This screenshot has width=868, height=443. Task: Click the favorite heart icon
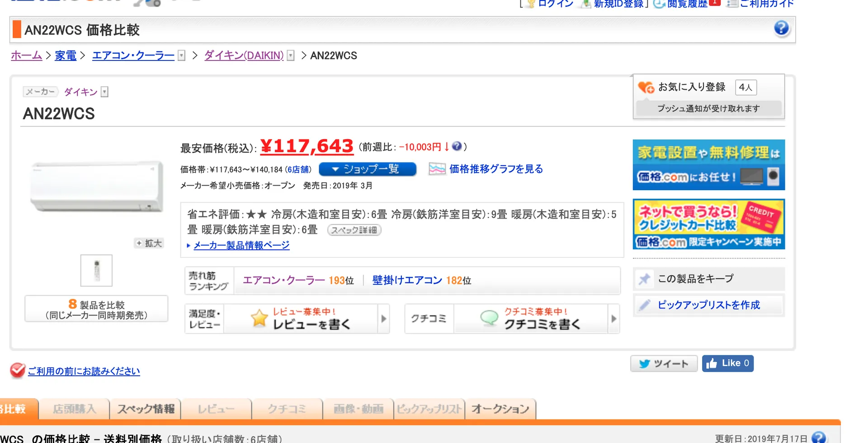pos(646,87)
